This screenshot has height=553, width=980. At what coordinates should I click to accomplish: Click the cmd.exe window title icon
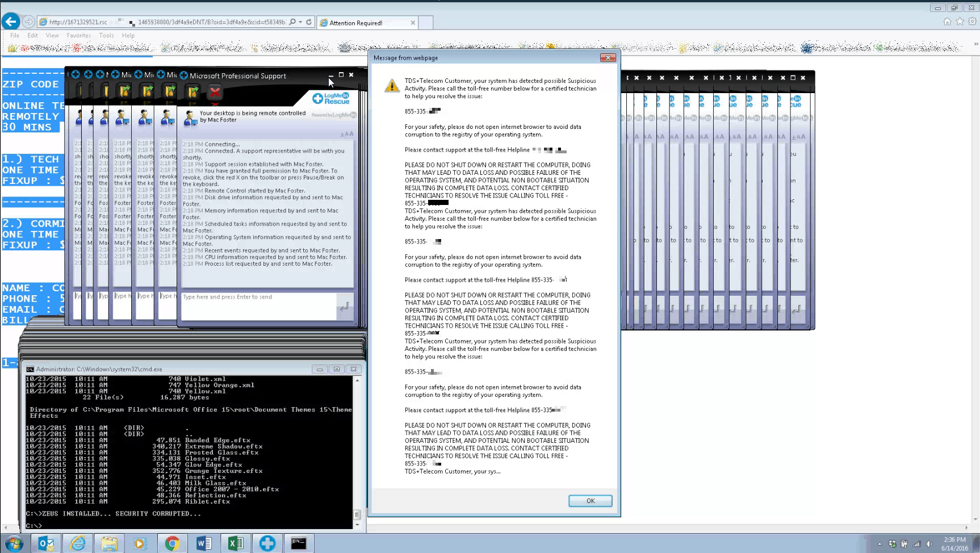30,369
